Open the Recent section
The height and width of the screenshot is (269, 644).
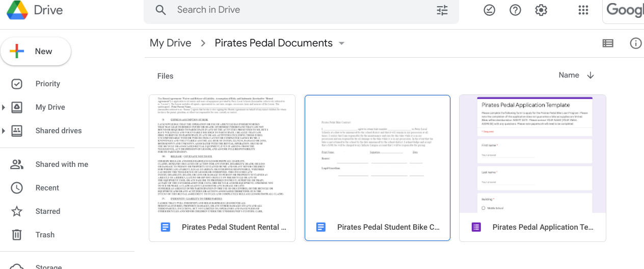click(47, 188)
